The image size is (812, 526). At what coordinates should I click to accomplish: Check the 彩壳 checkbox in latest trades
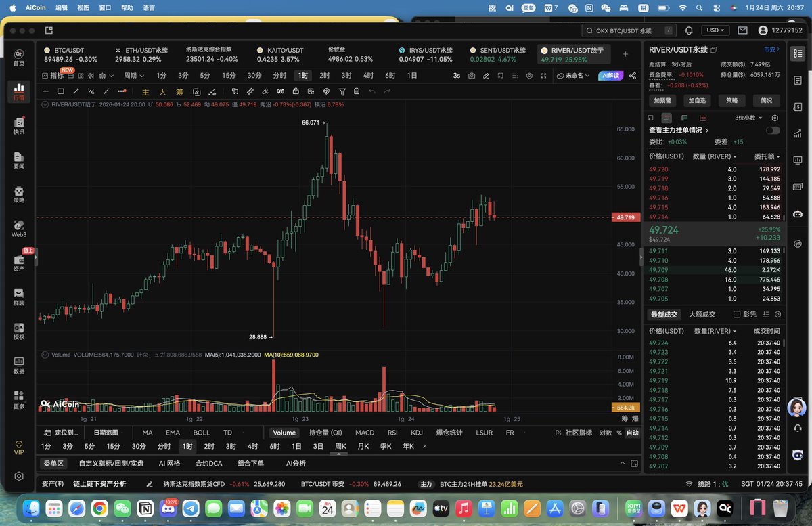point(737,314)
